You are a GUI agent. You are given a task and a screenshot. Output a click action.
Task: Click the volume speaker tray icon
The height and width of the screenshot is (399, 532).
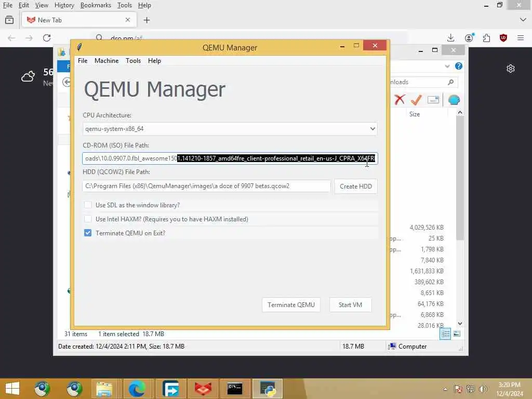(483, 389)
